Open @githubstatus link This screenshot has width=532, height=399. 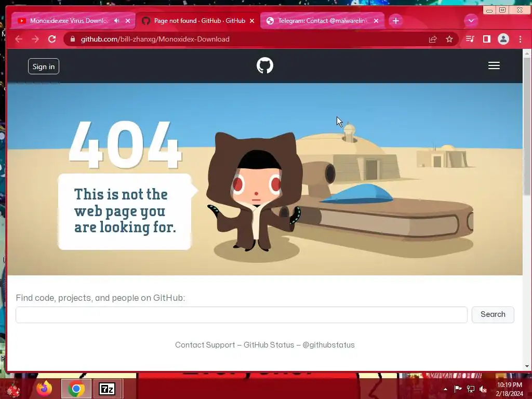pos(328,345)
